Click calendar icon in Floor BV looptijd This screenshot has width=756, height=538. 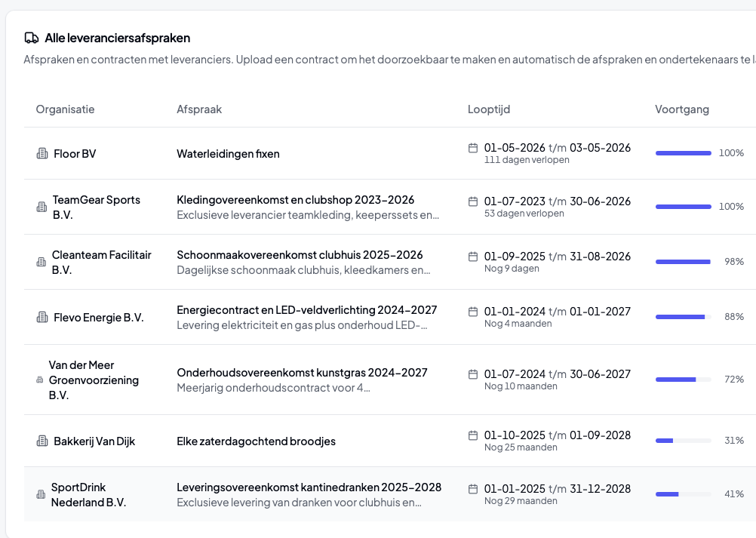[473, 148]
